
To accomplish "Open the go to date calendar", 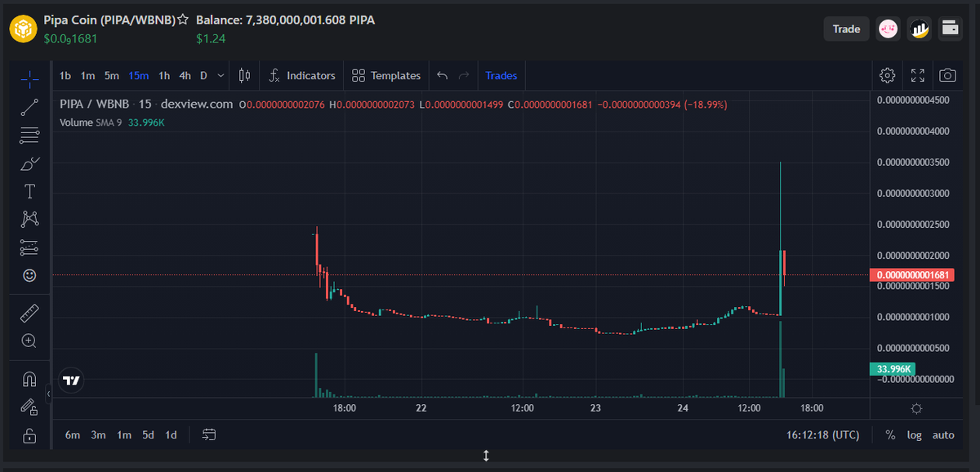I will (209, 435).
